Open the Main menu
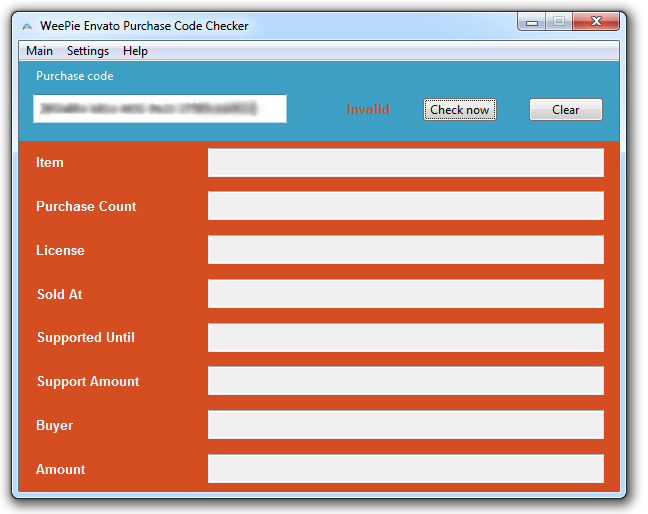 click(x=39, y=51)
